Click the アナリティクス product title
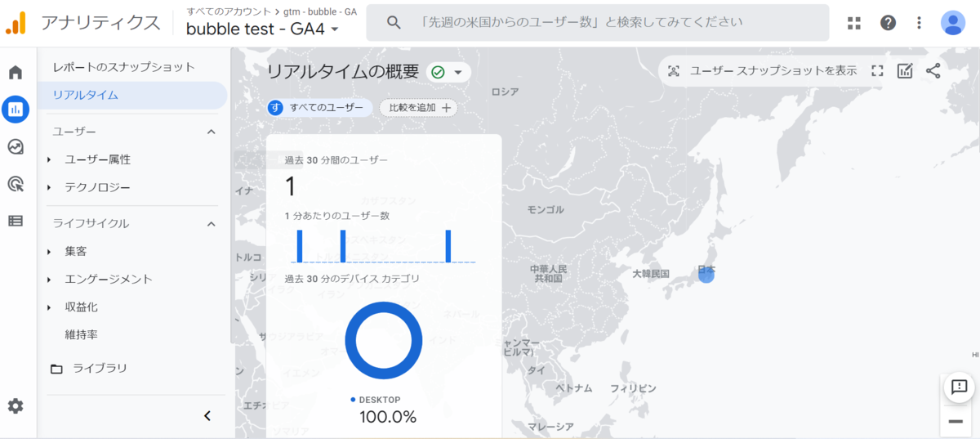980x439 pixels. click(100, 23)
